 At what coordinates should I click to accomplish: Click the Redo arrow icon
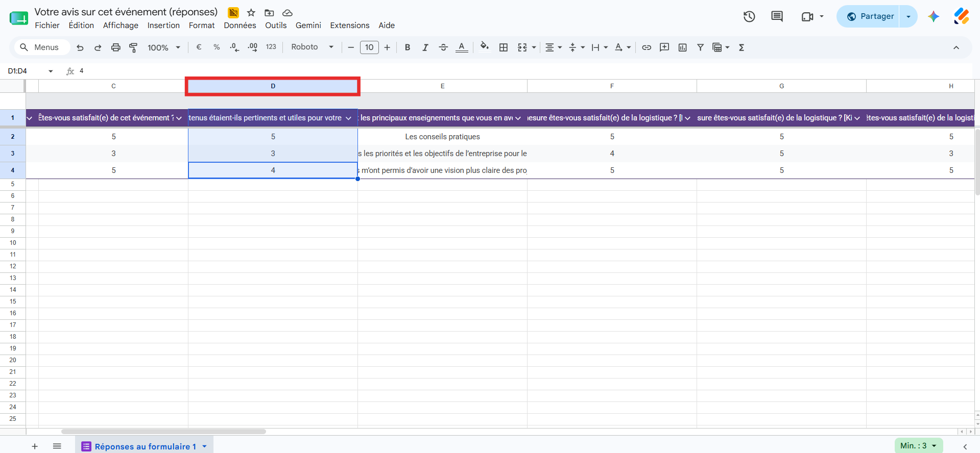pos(98,47)
